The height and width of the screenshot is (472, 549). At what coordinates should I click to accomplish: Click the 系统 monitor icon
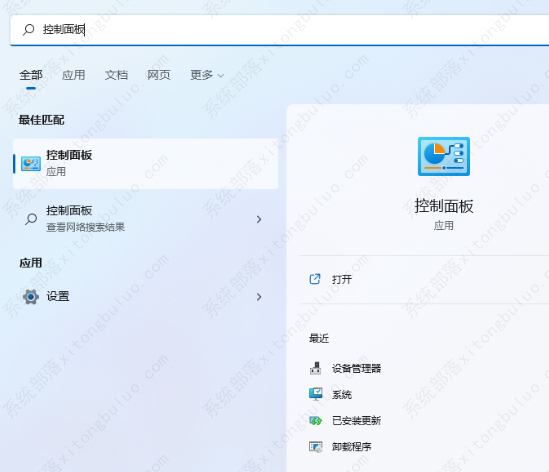pyautogui.click(x=315, y=394)
